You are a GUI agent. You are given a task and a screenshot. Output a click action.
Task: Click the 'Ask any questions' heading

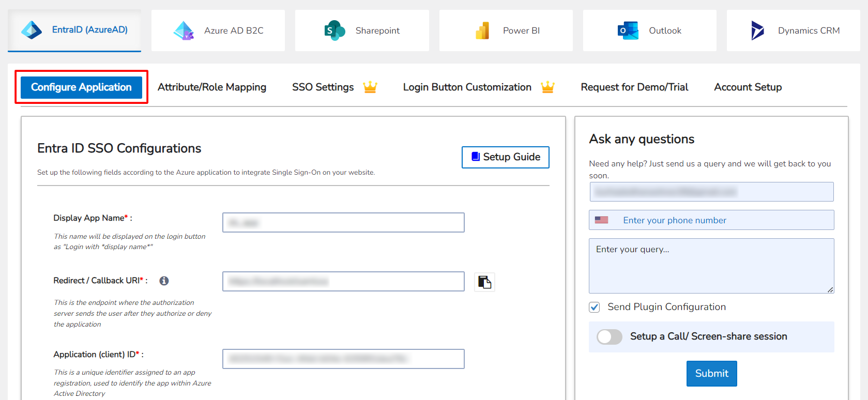pyautogui.click(x=642, y=139)
